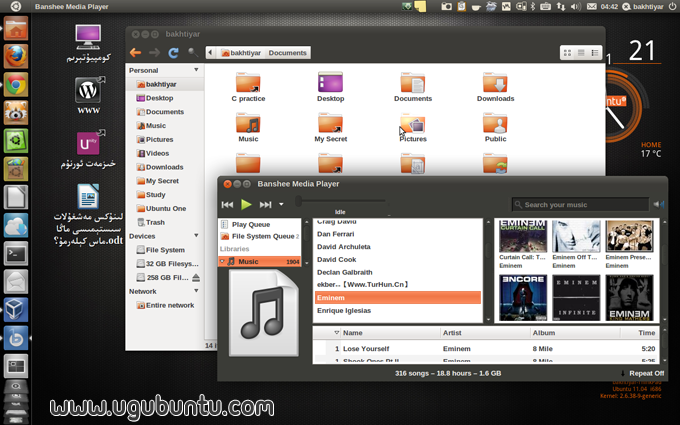The width and height of the screenshot is (680, 425).
Task: Switch to icon view in file manager
Action: click(567, 53)
